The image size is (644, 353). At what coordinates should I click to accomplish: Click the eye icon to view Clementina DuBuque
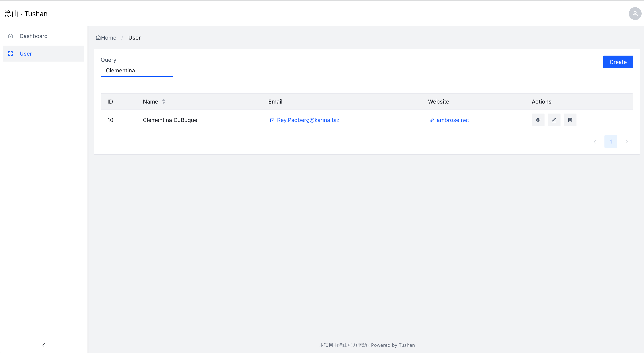538,120
